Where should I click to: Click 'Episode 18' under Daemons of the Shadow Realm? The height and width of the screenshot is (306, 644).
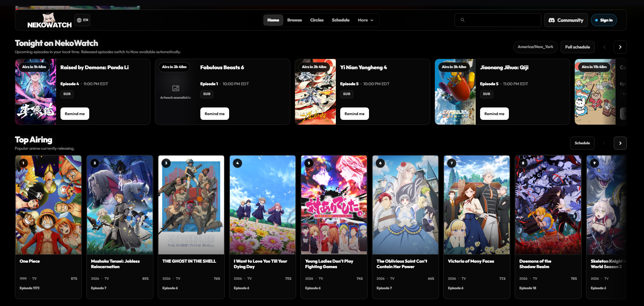pos(528,288)
